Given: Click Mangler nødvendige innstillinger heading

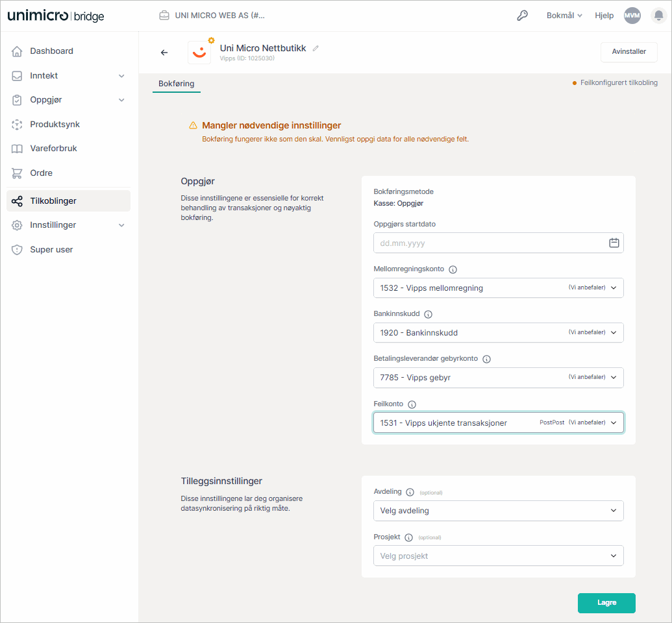Looking at the screenshot, I should (271, 125).
